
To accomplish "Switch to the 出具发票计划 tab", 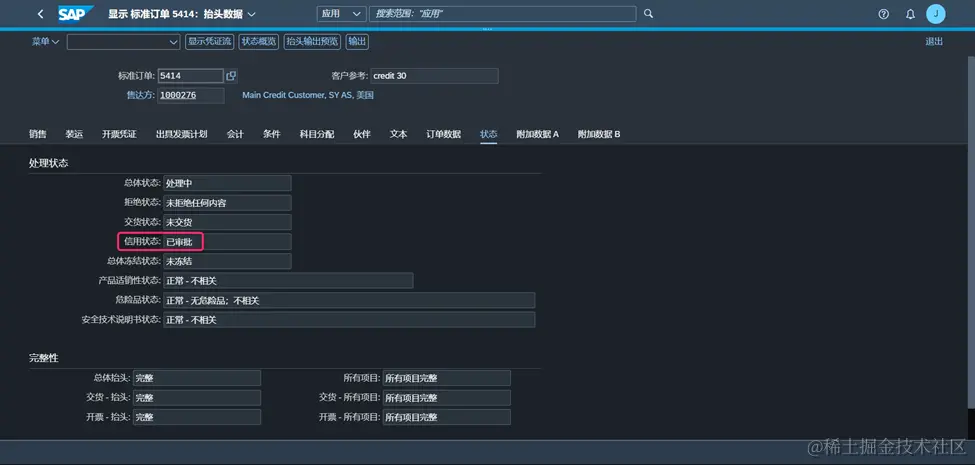I will (x=182, y=134).
